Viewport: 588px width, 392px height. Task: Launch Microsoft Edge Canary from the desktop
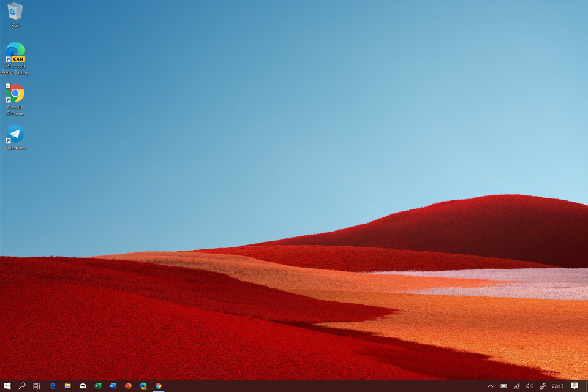(14, 54)
